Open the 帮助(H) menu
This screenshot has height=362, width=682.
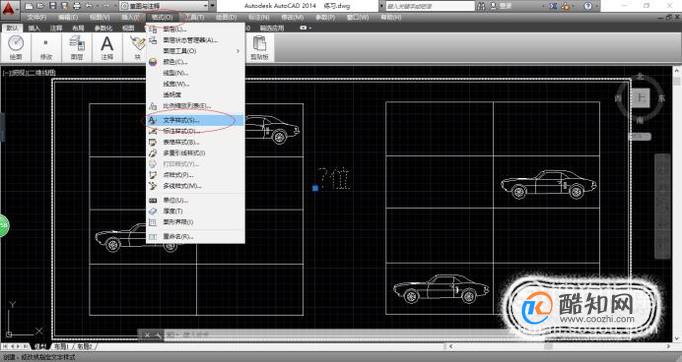tap(391, 17)
